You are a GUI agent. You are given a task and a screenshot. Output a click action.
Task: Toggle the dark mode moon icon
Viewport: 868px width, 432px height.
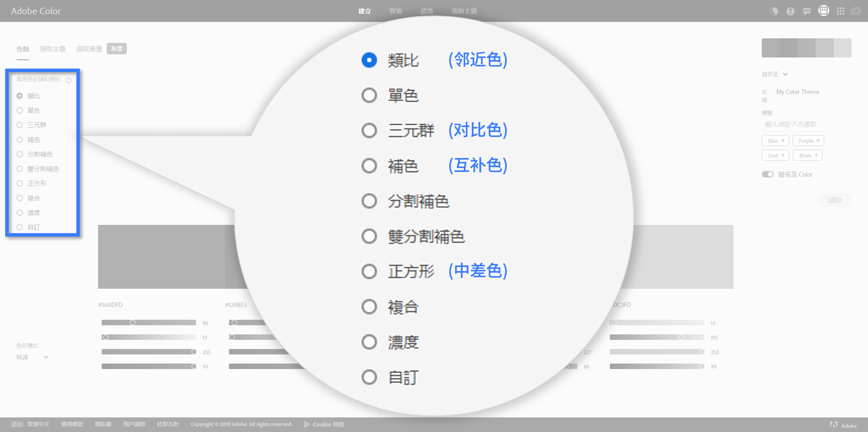[x=774, y=11]
